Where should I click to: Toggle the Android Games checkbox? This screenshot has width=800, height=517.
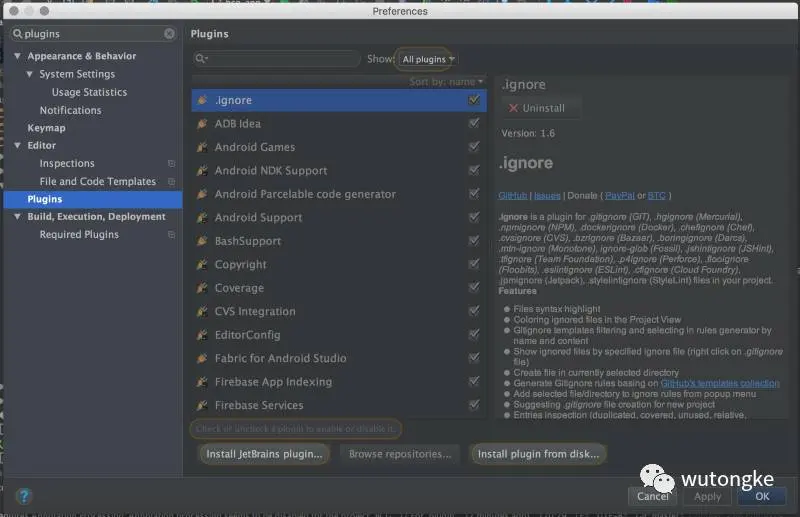[474, 146]
